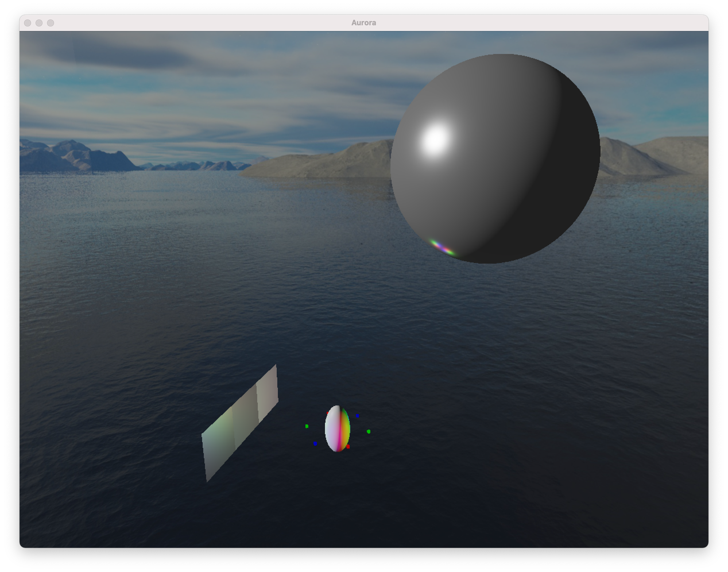728x572 pixels.
Task: Select the blue dot upper-right of the ellipsoid
Action: tap(357, 416)
